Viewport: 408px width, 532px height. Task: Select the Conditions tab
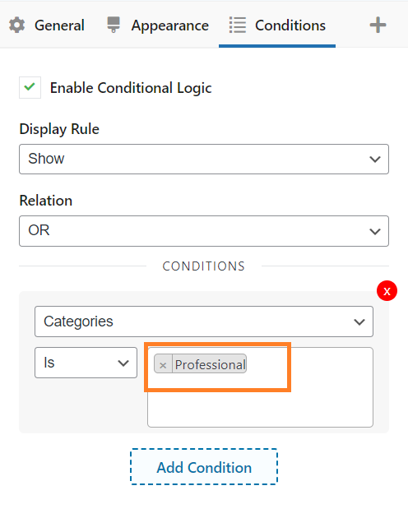coord(277,25)
